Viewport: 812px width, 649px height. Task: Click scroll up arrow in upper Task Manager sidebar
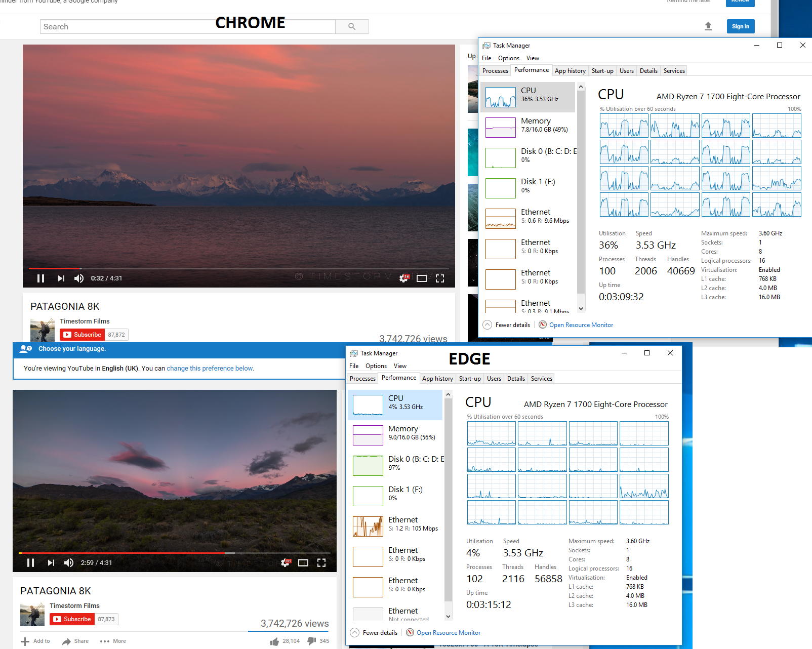pyautogui.click(x=581, y=87)
